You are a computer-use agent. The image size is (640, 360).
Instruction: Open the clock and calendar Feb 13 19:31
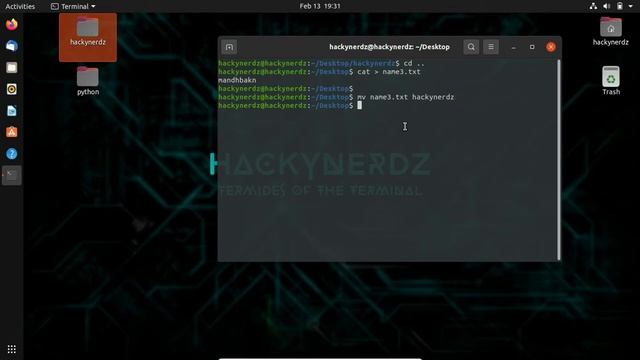(x=320, y=6)
